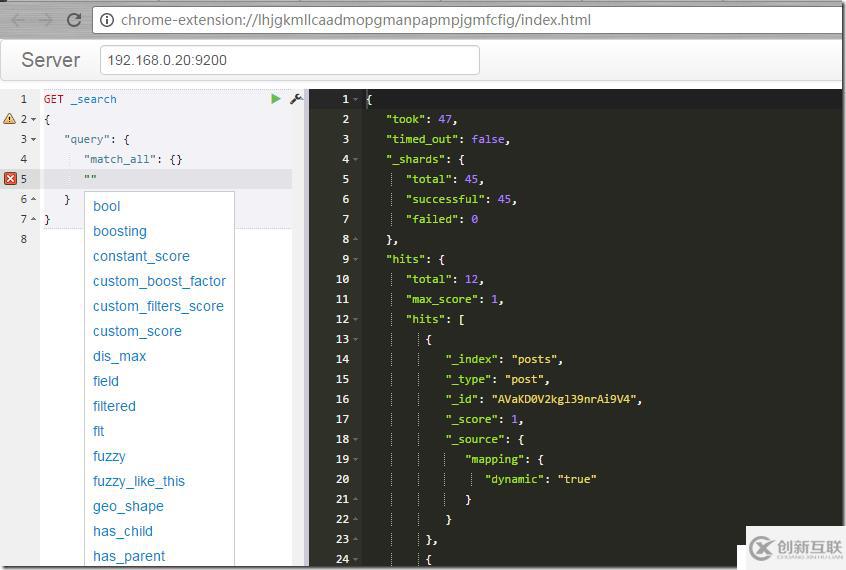
Task: Click the "failed": 0 output line
Action: point(442,219)
